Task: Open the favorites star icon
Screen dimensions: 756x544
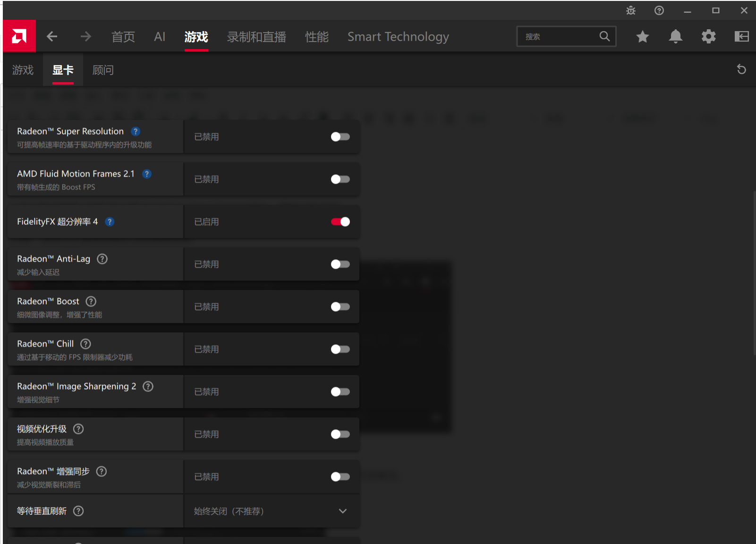Action: 642,36
